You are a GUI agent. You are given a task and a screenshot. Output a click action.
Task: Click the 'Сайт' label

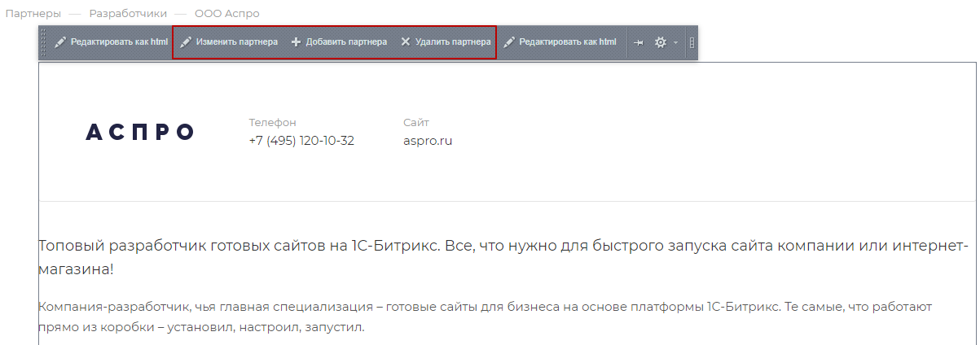click(416, 122)
